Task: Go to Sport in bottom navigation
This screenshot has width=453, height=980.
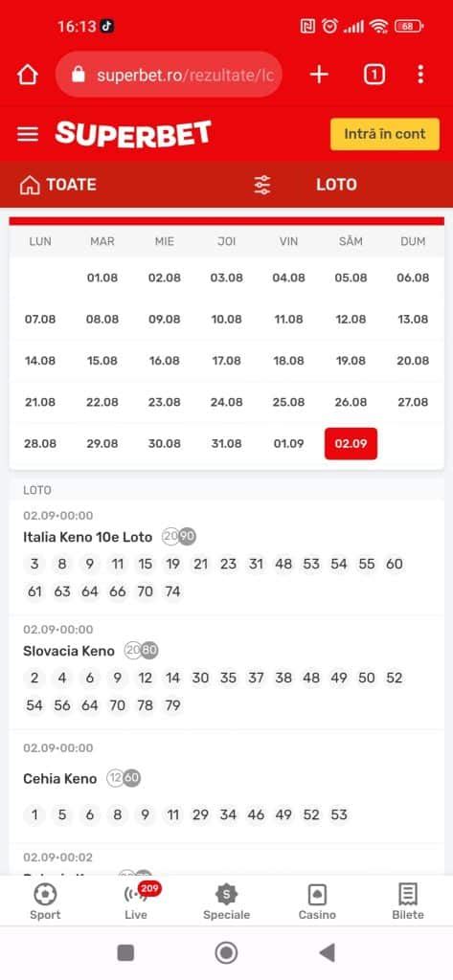Action: pyautogui.click(x=45, y=902)
